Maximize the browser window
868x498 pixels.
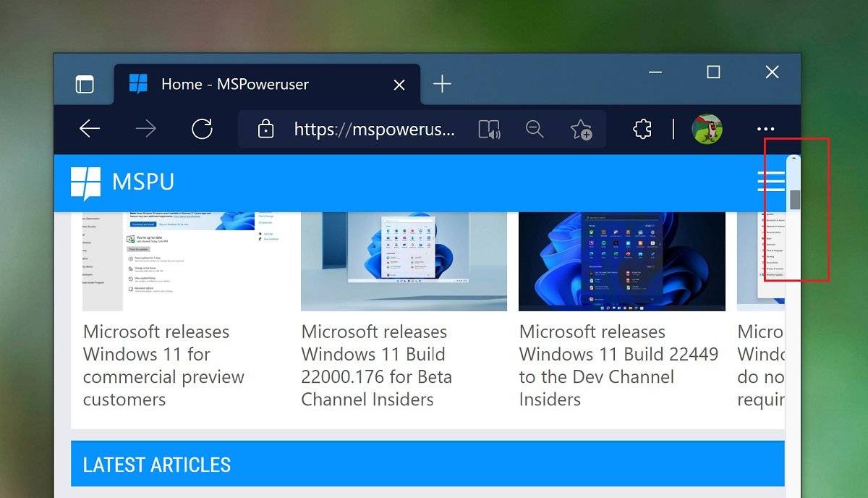coord(713,72)
